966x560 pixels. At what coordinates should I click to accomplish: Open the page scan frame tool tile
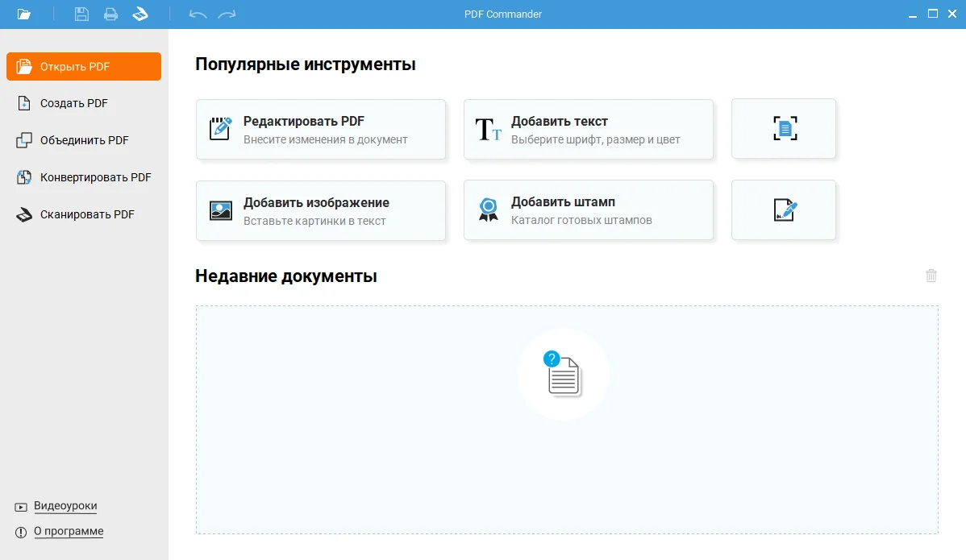(x=784, y=129)
